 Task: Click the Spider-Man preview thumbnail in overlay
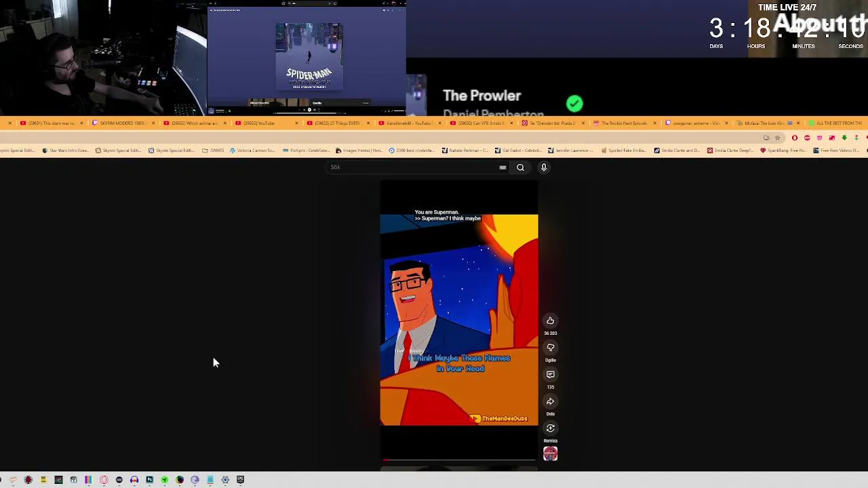[x=309, y=57]
